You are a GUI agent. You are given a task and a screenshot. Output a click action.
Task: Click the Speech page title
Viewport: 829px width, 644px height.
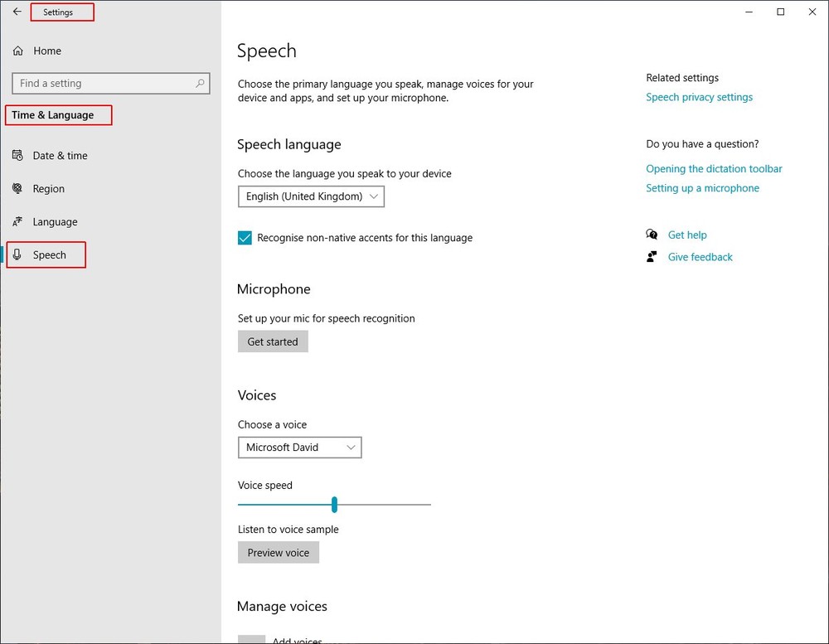click(x=266, y=51)
